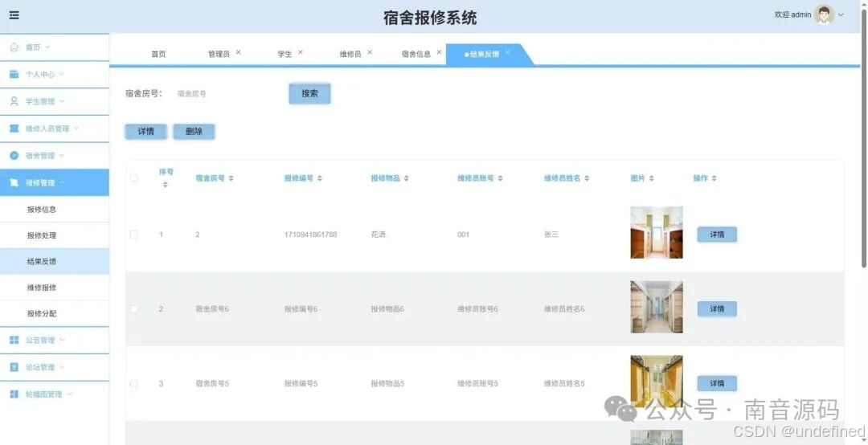Click the 学生管理 person icon
Image resolution: width=868 pixels, height=445 pixels.
pyautogui.click(x=14, y=101)
